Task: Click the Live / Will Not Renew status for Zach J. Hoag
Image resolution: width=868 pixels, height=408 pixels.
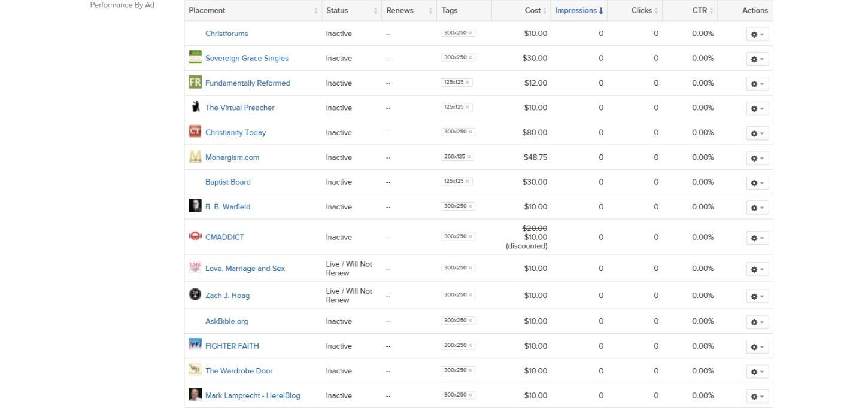Action: tap(349, 295)
